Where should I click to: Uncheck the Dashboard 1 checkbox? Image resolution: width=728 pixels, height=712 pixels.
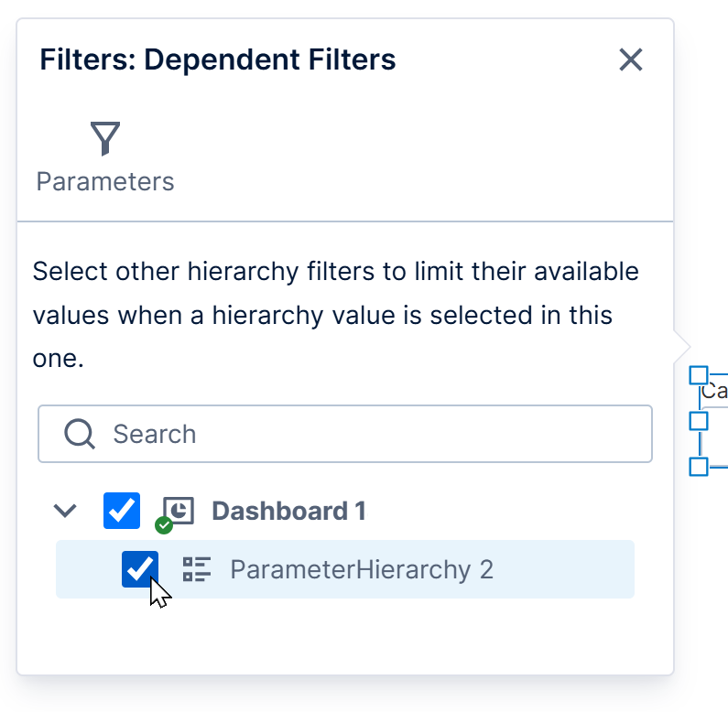click(x=122, y=511)
